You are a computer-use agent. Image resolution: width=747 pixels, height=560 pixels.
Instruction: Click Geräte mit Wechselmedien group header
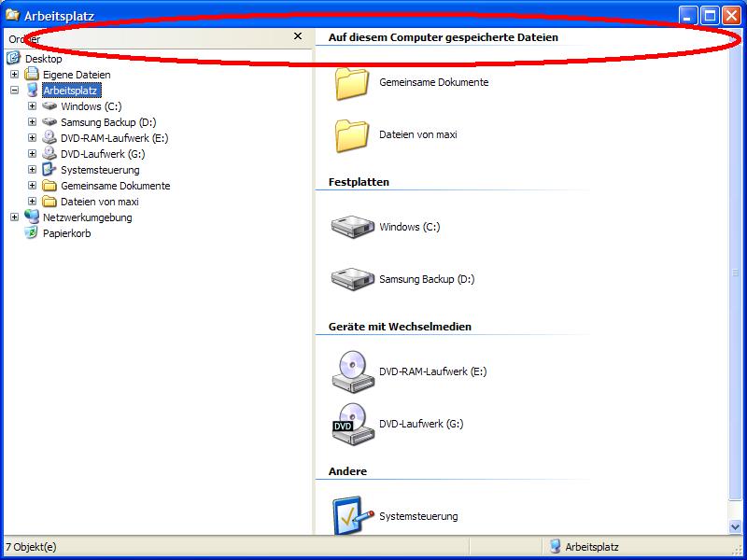tap(400, 327)
